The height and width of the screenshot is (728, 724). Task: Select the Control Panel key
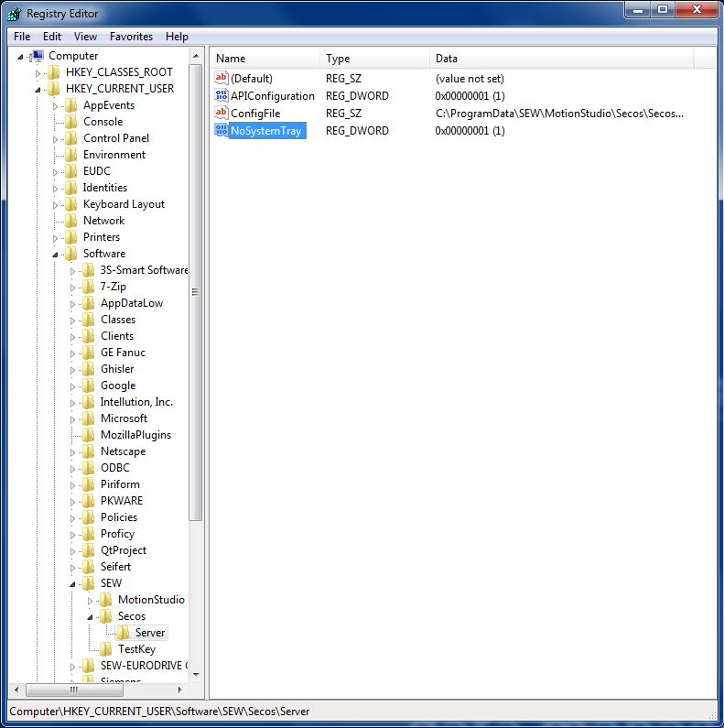coord(115,138)
